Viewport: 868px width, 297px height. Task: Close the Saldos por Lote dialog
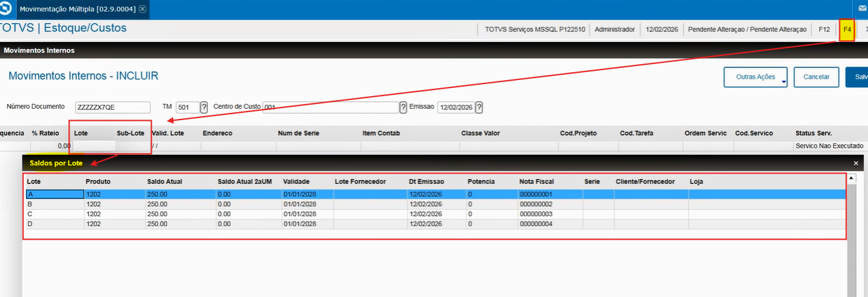click(x=856, y=163)
